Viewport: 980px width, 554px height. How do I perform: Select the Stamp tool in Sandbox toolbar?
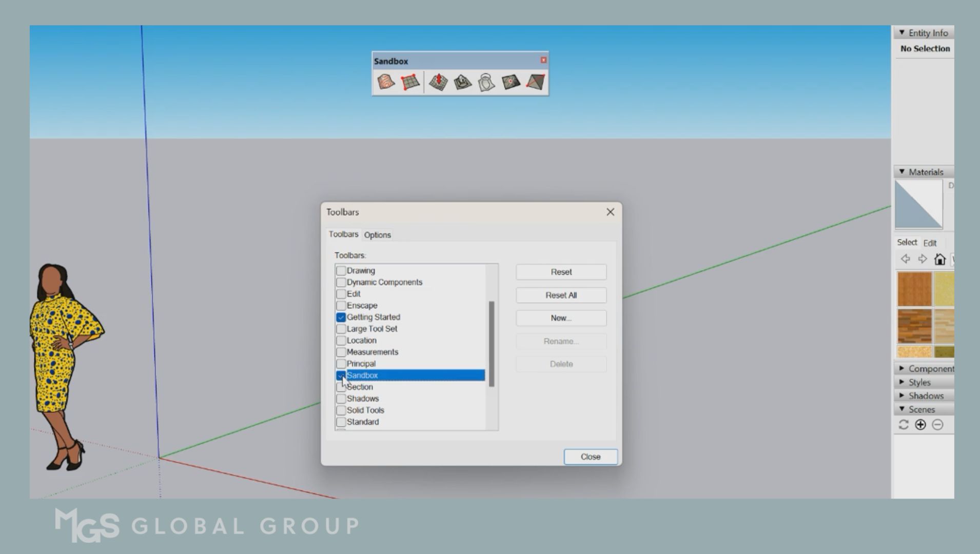[x=462, y=82]
